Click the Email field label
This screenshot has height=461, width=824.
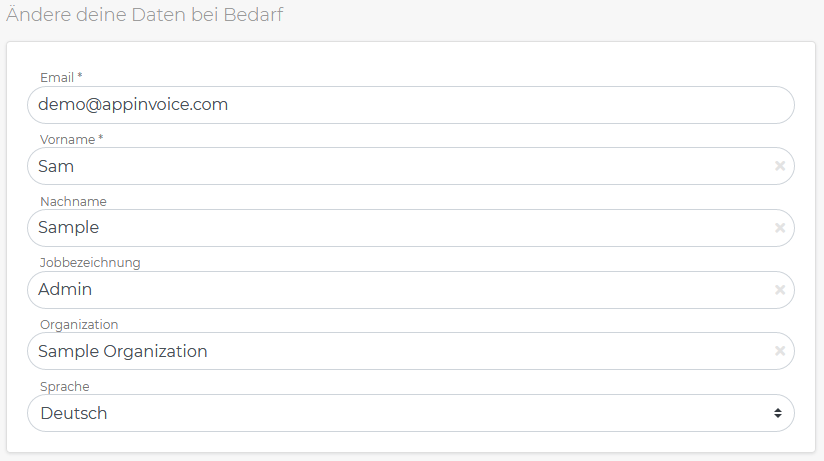[57, 78]
